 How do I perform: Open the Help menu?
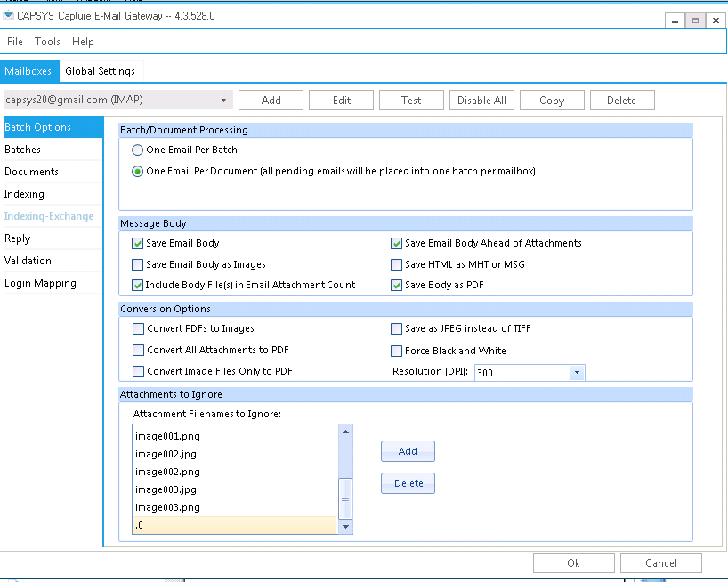point(83,42)
